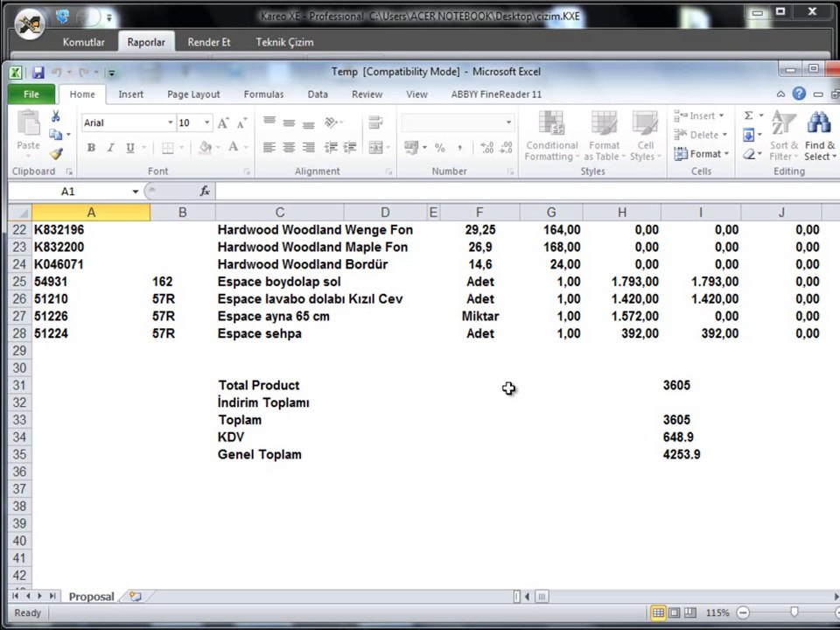Image resolution: width=840 pixels, height=630 pixels.
Task: Click the Format Painter brush icon
Action: 56,154
